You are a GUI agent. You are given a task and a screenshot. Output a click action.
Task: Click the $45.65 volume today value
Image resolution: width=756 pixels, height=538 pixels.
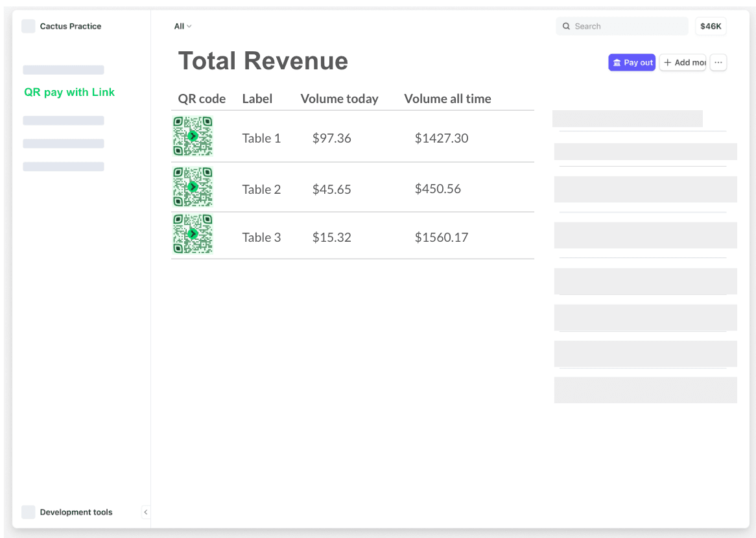332,189
